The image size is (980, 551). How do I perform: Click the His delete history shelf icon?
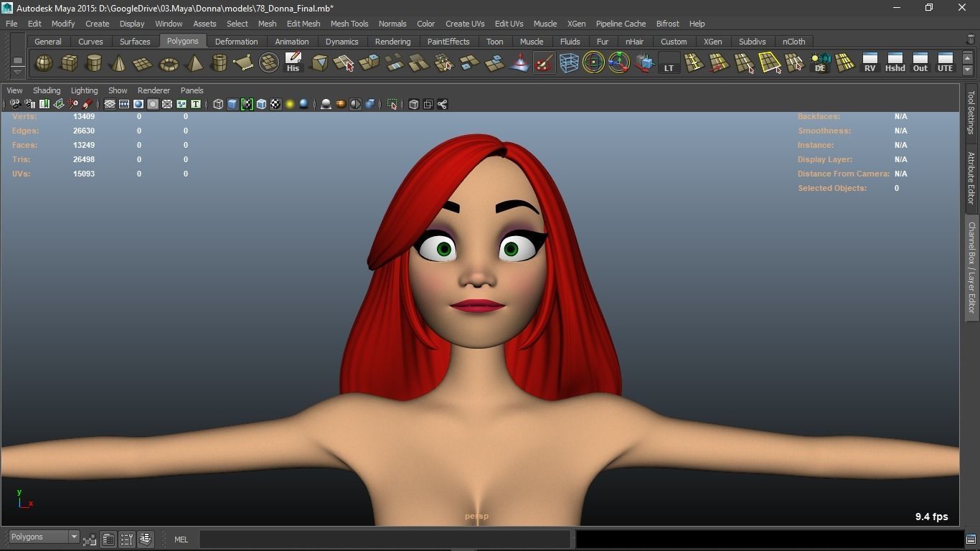[x=293, y=62]
